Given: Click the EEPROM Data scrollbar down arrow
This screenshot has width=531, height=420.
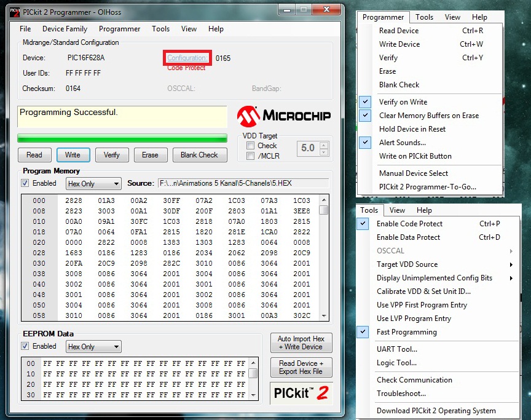Looking at the screenshot, I should [253, 395].
